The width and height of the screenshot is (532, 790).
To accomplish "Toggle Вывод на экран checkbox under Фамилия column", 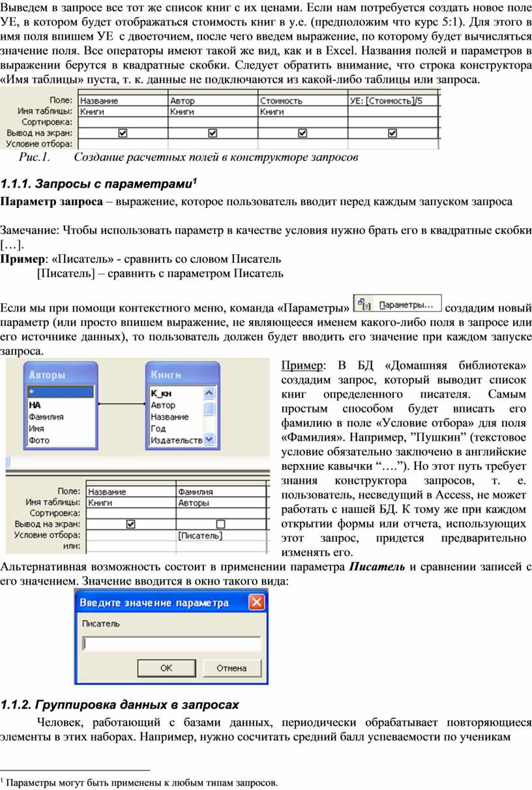I will (220, 524).
